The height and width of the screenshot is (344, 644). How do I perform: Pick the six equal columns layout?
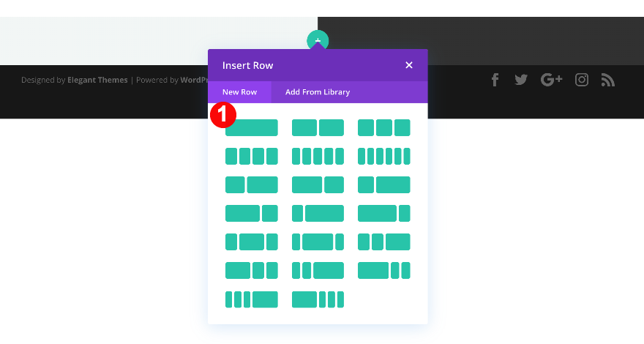383,156
